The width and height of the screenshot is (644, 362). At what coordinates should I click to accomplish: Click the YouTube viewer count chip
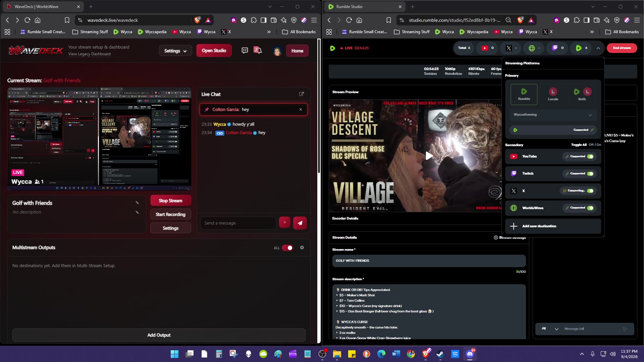487,48
